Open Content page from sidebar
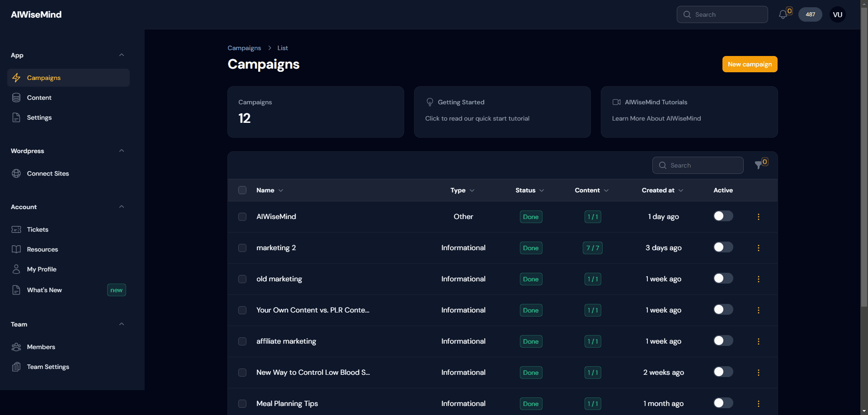Image resolution: width=868 pixels, height=415 pixels. (x=68, y=98)
